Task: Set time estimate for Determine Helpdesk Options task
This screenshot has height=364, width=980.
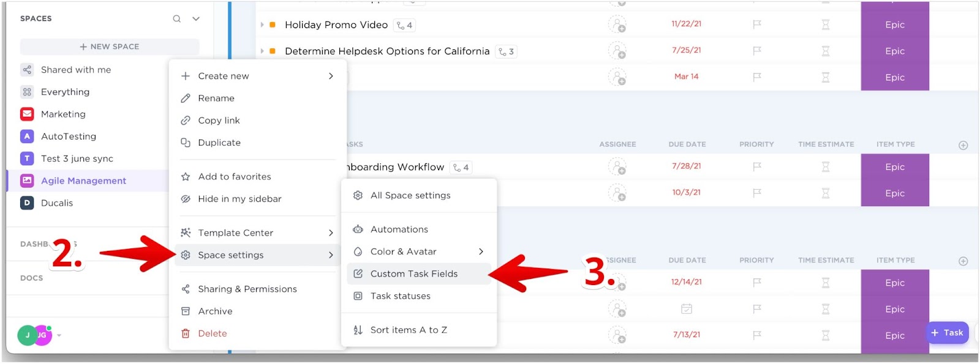Action: [x=826, y=51]
